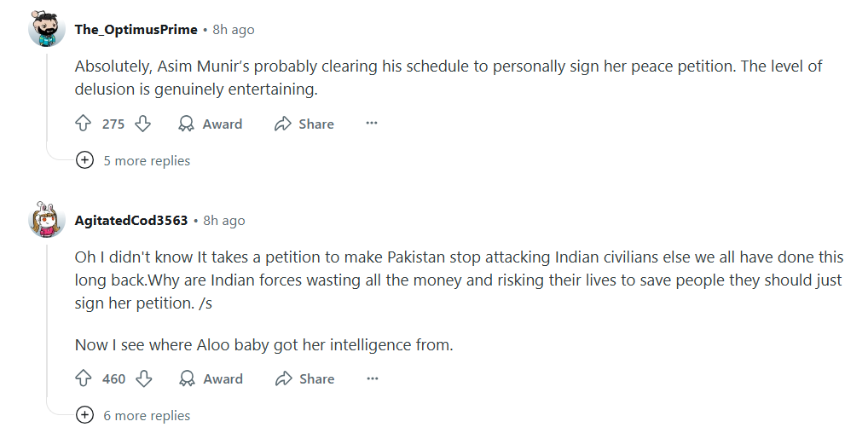Open The_OptimusPrime username profile link

[136, 30]
